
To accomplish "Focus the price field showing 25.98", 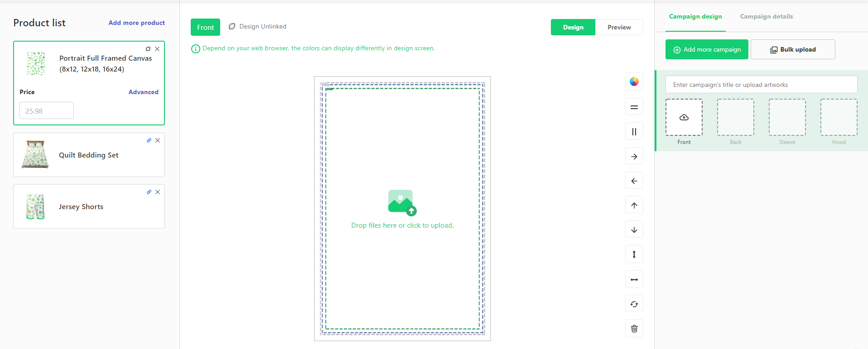I will pyautogui.click(x=47, y=110).
